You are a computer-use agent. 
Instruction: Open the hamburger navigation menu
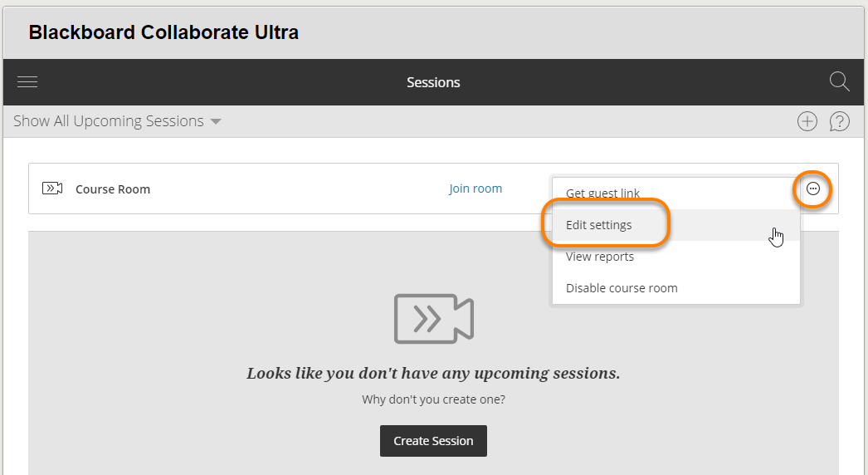(27, 82)
